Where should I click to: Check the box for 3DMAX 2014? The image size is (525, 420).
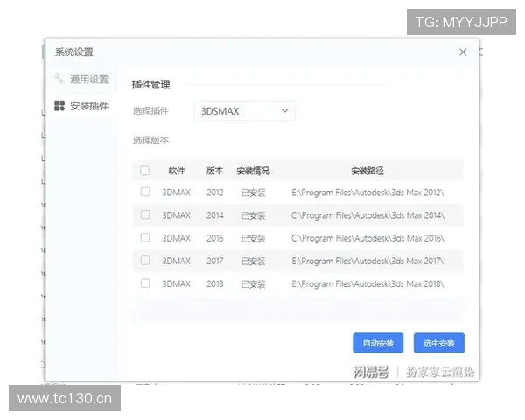tap(145, 214)
